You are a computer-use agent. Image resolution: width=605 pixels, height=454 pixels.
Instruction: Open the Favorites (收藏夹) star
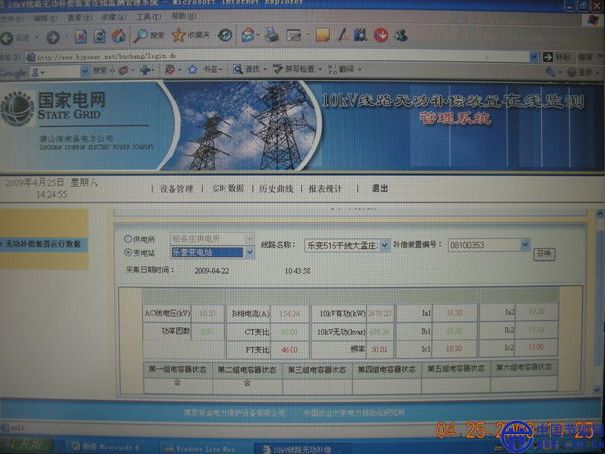177,36
